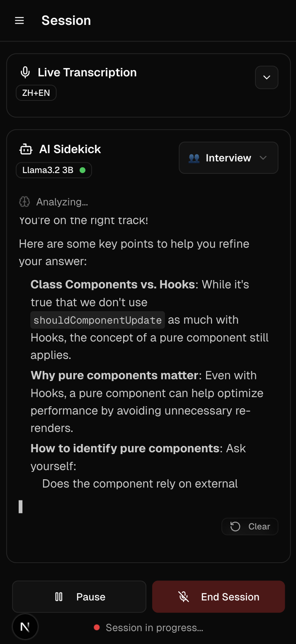
Task: Click the muted microphone icon on End Session
Action: point(184,597)
